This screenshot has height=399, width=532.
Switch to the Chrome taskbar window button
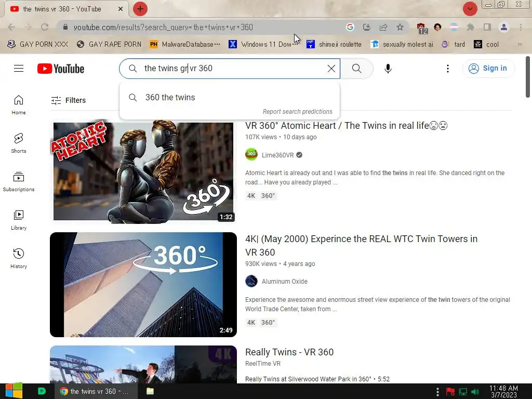pos(96,391)
